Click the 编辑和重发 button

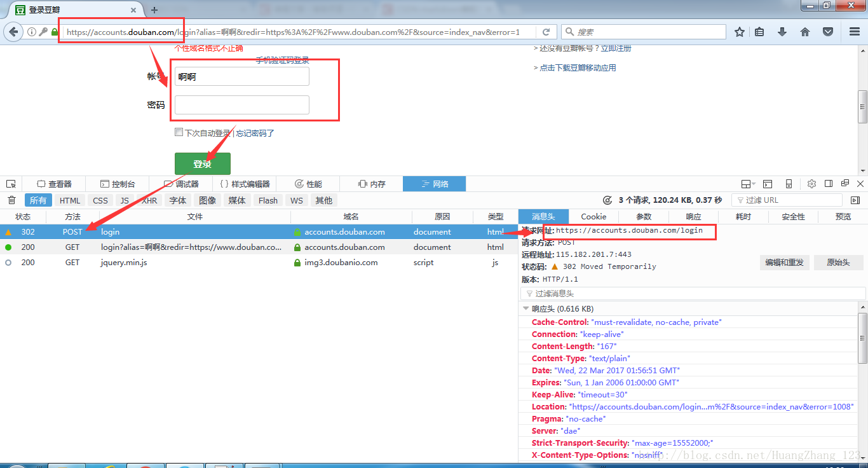pos(784,263)
